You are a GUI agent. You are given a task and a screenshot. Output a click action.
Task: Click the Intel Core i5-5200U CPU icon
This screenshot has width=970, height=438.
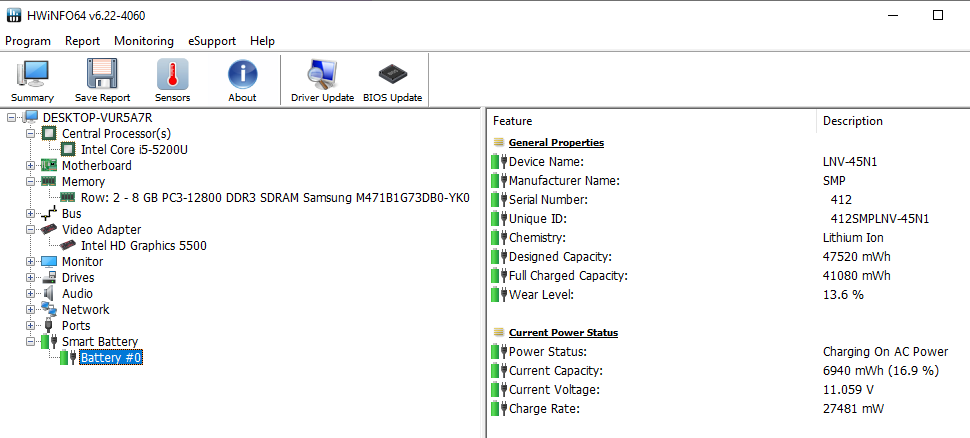pyautogui.click(x=67, y=149)
